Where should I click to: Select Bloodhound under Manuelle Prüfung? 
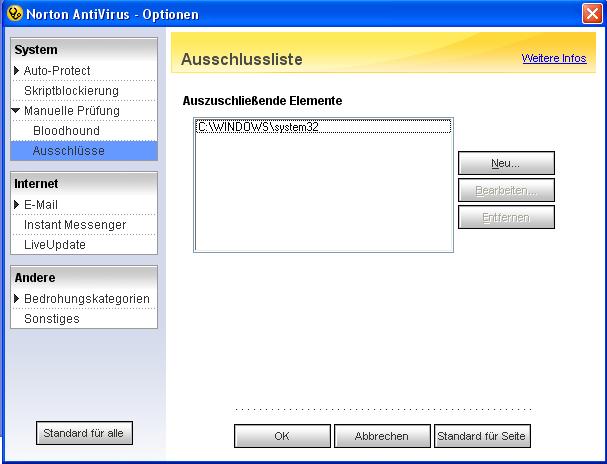(x=66, y=131)
